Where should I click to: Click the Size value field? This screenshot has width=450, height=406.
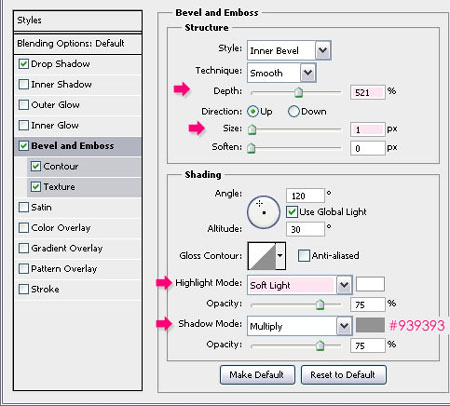368,129
